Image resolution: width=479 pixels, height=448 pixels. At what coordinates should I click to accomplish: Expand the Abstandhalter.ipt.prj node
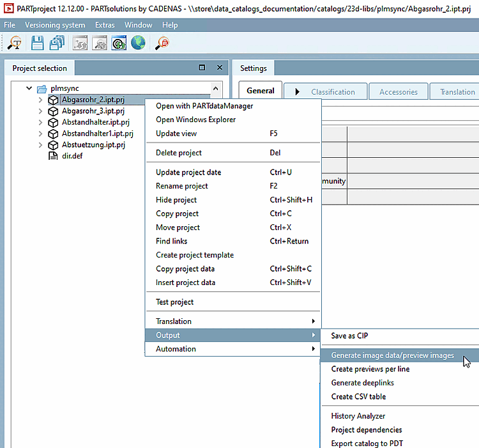(x=40, y=122)
